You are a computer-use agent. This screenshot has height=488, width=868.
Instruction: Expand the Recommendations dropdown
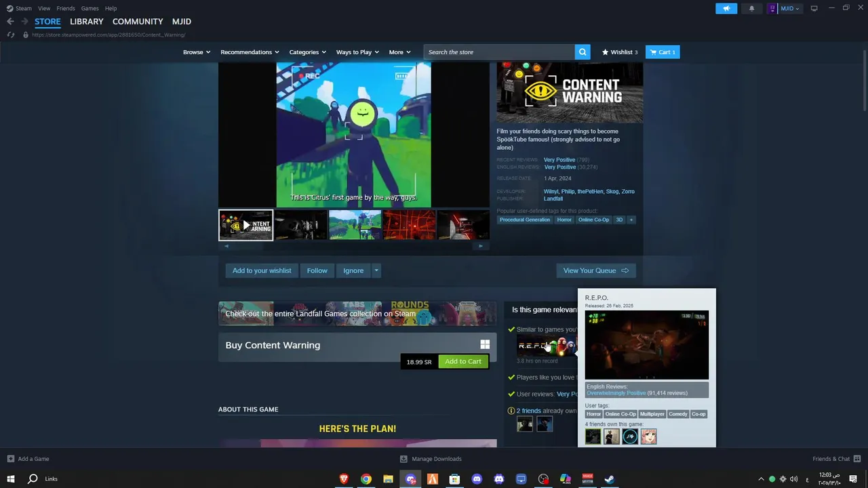tap(250, 52)
